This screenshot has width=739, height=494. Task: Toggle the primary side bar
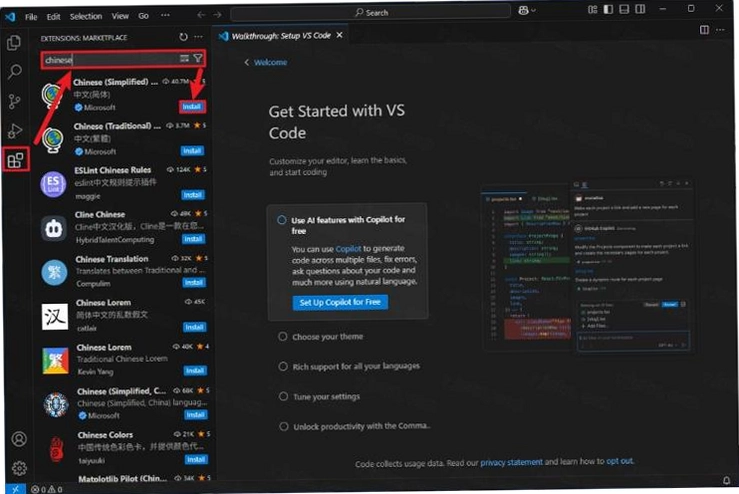click(x=608, y=9)
